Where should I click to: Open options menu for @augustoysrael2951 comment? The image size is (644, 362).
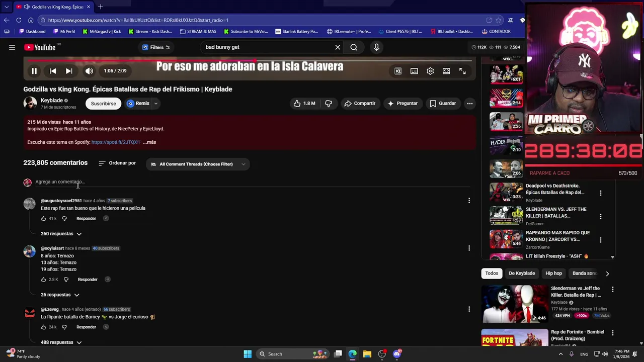[x=469, y=201]
